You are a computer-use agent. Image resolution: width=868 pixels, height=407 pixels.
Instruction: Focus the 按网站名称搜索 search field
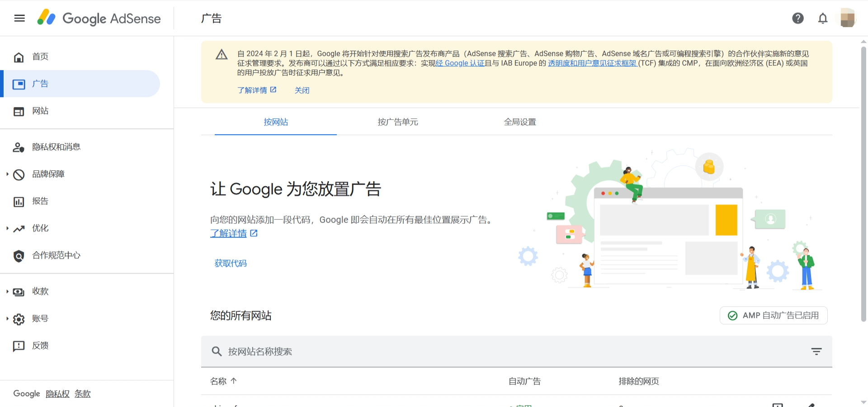click(516, 351)
